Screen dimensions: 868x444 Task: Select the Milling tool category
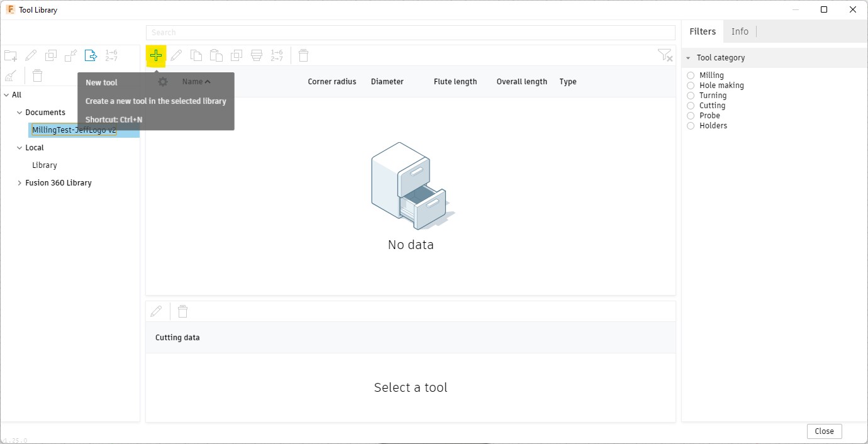click(691, 75)
